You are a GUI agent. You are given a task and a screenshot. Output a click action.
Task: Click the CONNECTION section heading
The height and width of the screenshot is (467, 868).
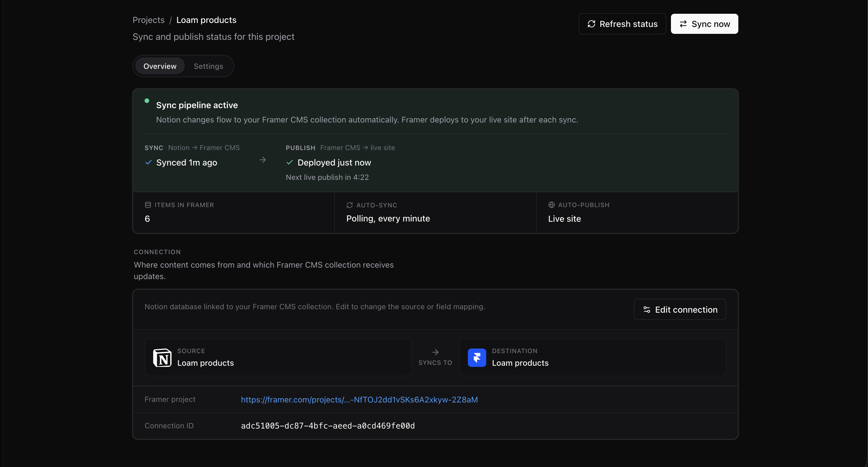(157, 252)
